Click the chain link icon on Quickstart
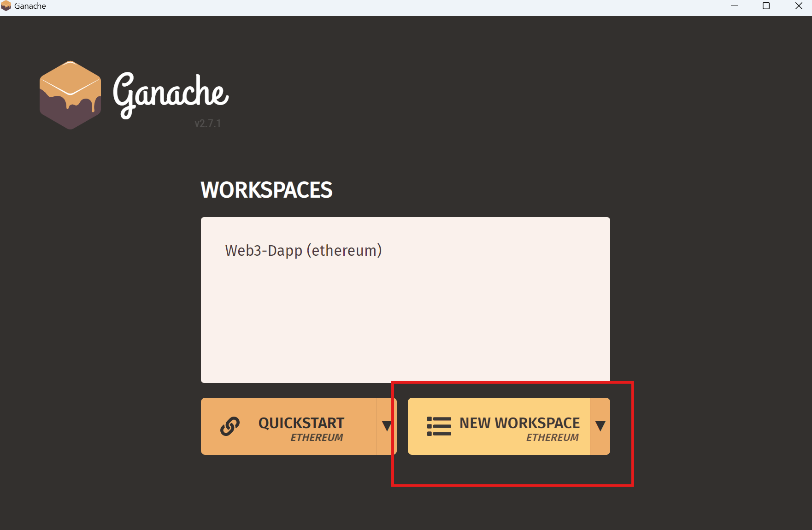Screen dimensions: 812x530 (230, 426)
